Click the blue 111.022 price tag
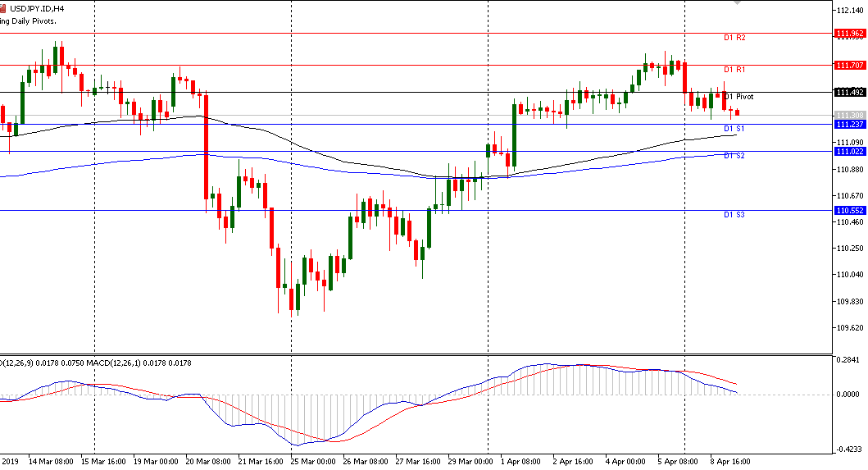868x470 pixels. click(x=849, y=151)
